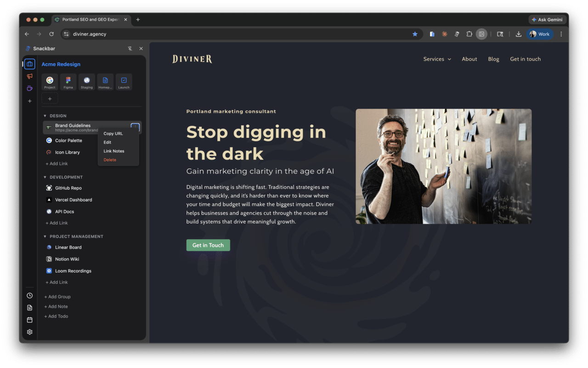The width and height of the screenshot is (588, 368).
Task: Click the Get in Touch button
Action: pos(208,245)
